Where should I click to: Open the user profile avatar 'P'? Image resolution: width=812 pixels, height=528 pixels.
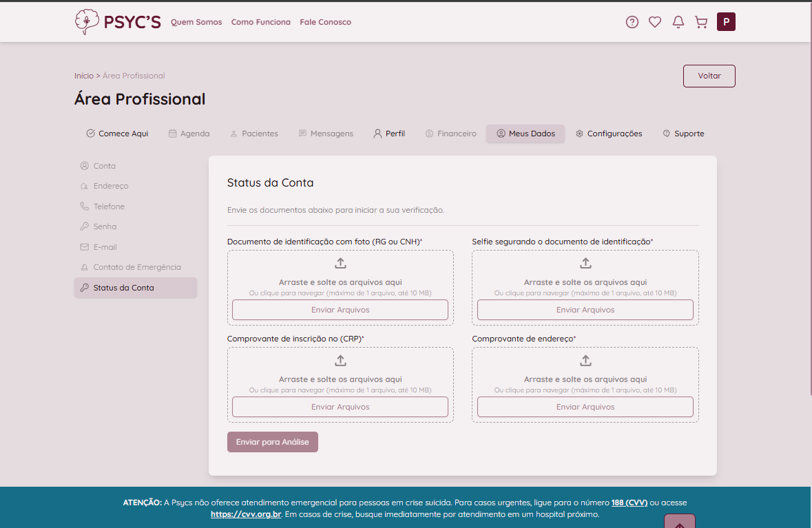726,22
